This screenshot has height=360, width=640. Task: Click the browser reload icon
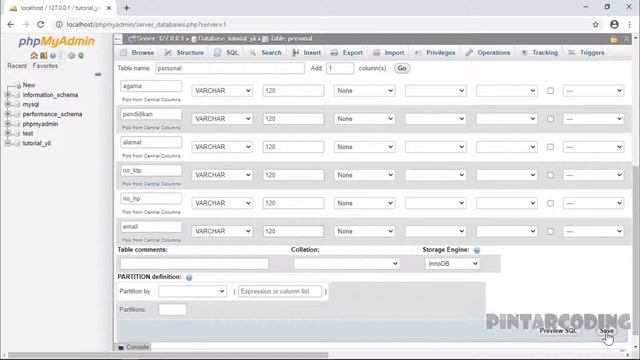(40, 24)
